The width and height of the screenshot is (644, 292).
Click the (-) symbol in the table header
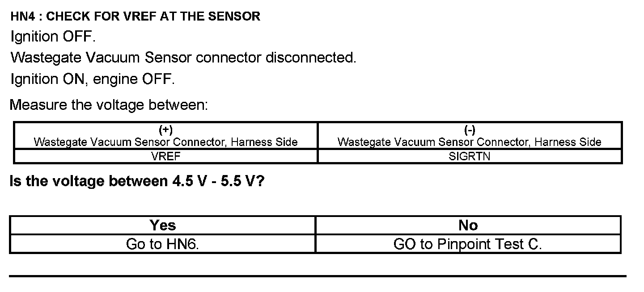(470, 130)
